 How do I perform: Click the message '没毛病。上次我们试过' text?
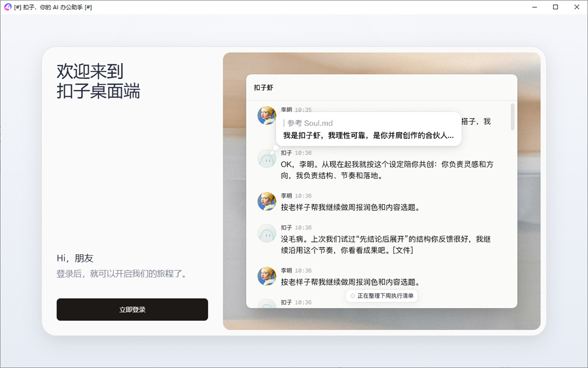tap(386, 244)
